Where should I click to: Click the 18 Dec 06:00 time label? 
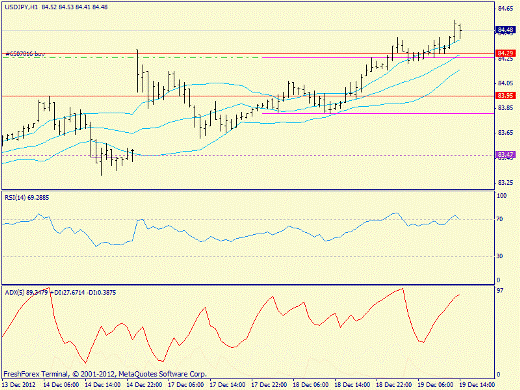[311, 385]
